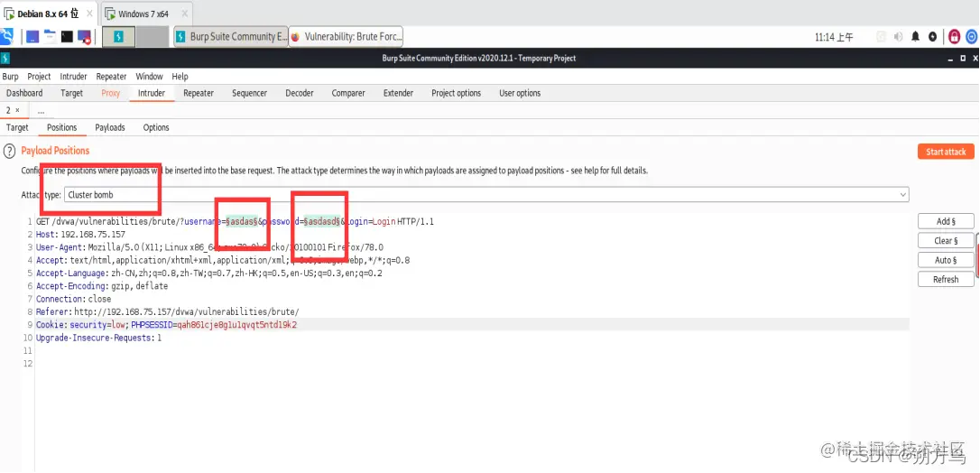This screenshot has width=980, height=473.
Task: Click the purple desktop icon in the panel
Action: (x=32, y=37)
